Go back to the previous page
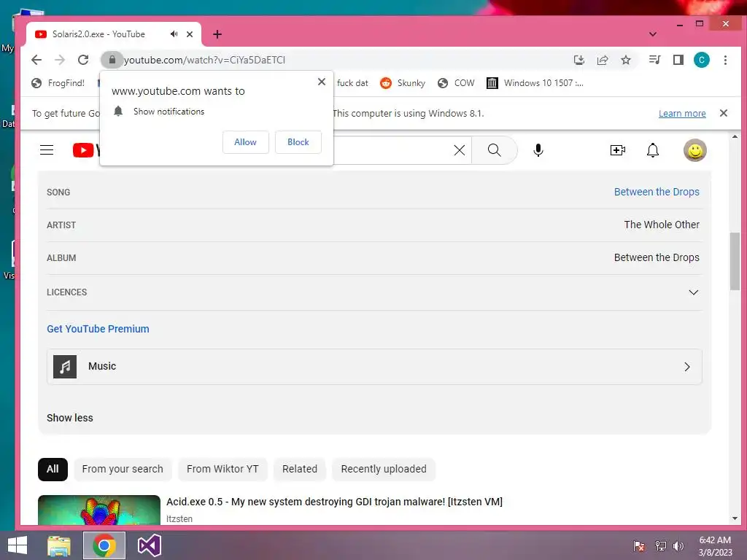Image resolution: width=747 pixels, height=560 pixels. coord(36,60)
